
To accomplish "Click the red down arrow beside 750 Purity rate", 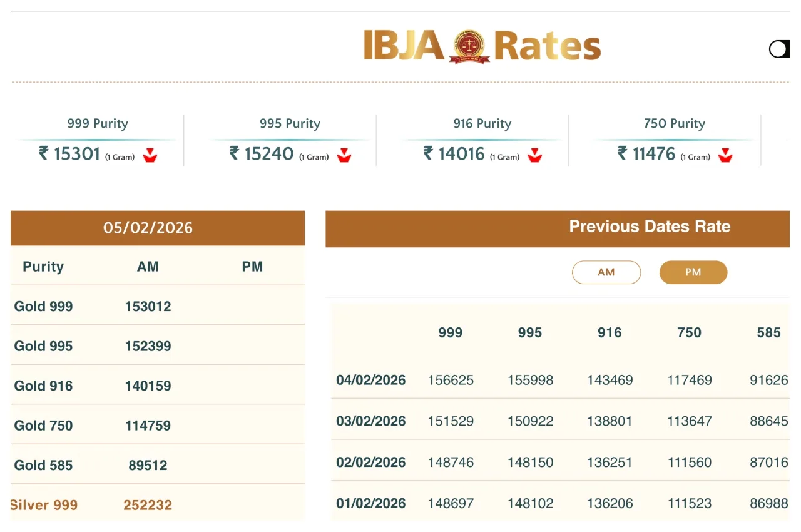I will 725,155.
